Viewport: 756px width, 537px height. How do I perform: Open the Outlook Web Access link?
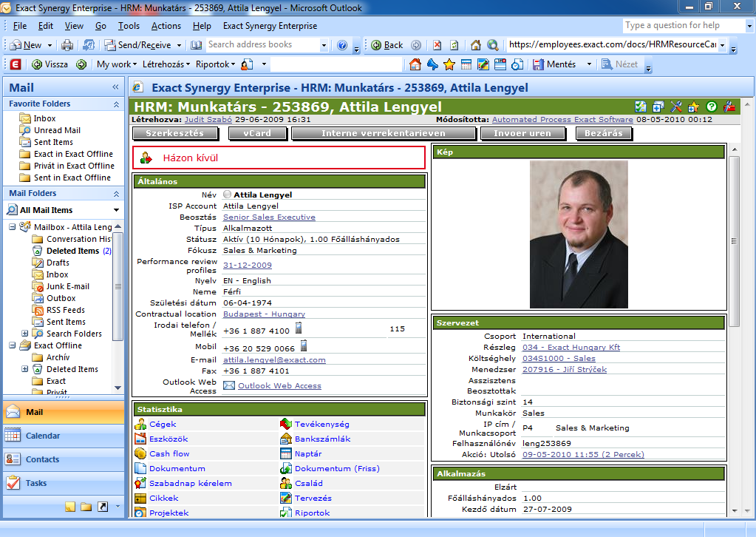(x=279, y=385)
